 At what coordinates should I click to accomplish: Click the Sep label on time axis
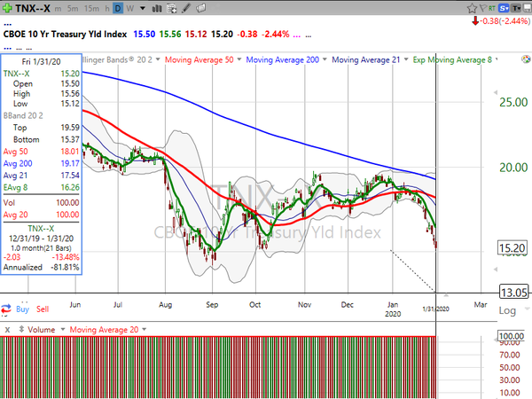pyautogui.click(x=212, y=305)
